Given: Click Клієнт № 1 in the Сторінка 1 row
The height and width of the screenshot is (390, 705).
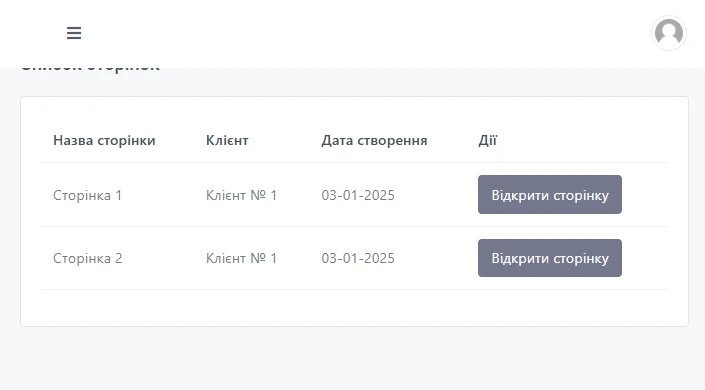Looking at the screenshot, I should click(x=241, y=195).
